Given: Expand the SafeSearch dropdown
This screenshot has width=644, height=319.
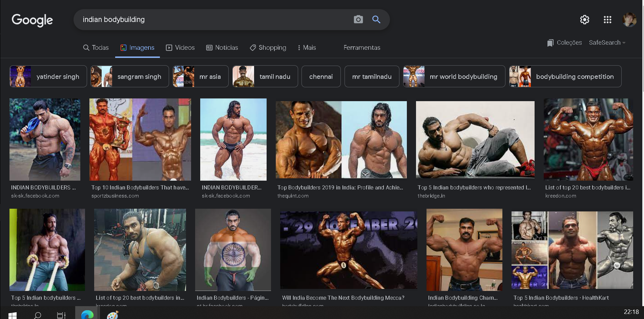Looking at the screenshot, I should pos(607,43).
